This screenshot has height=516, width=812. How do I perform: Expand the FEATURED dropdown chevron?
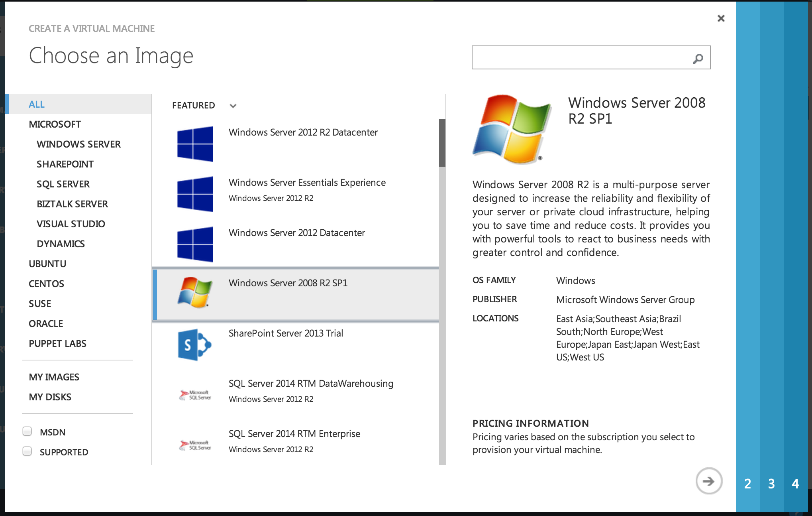click(x=233, y=106)
